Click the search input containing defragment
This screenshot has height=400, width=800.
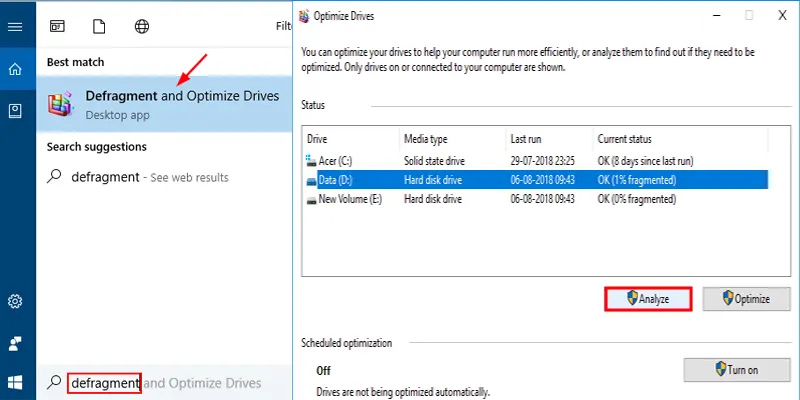click(x=166, y=383)
